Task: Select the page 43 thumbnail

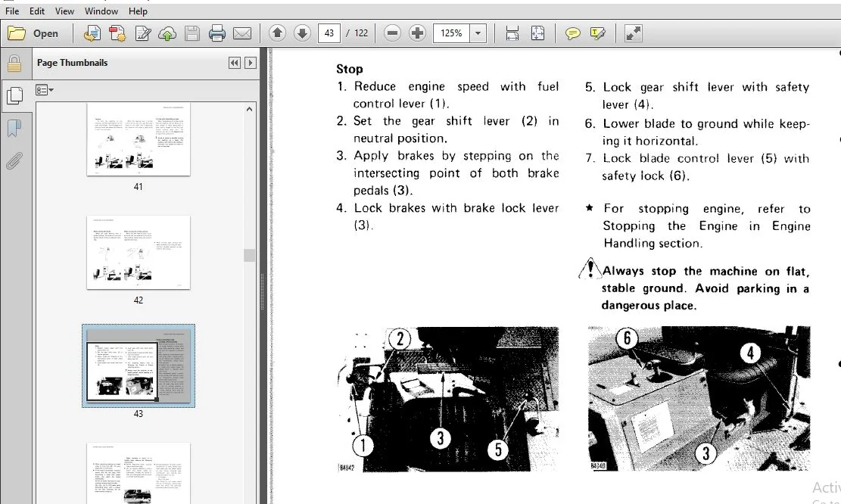Action: point(139,366)
